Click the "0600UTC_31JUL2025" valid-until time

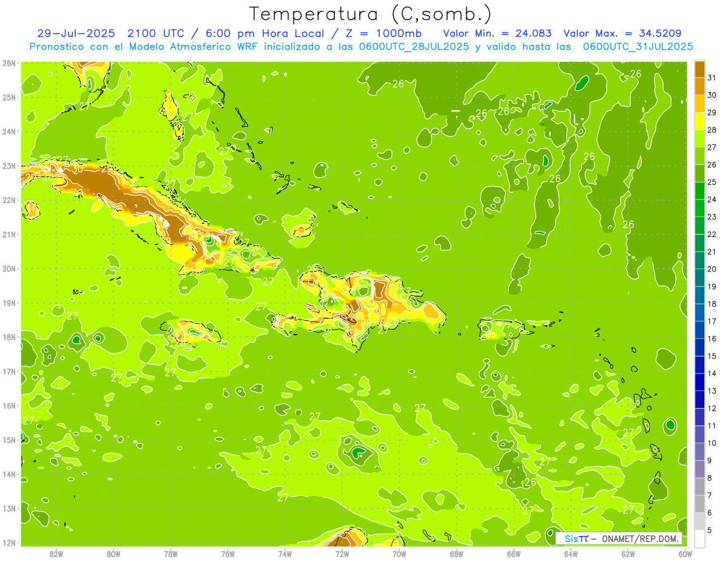638,47
